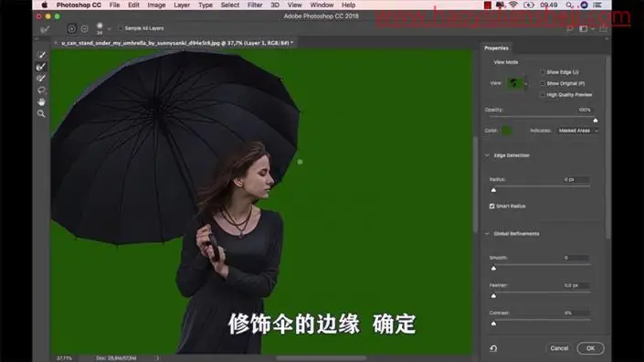Open the workspace switcher dropdown arrow
This screenshot has height=362, width=644.
click(x=592, y=29)
